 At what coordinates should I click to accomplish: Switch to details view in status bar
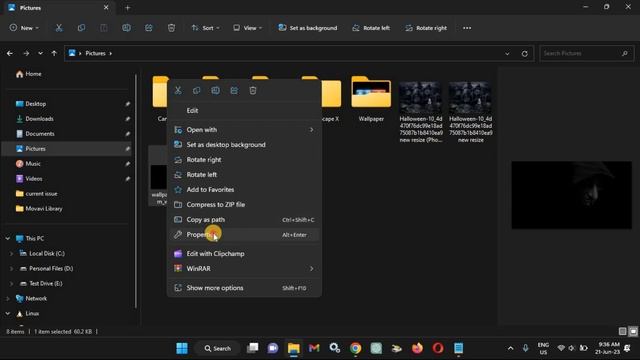[622, 331]
